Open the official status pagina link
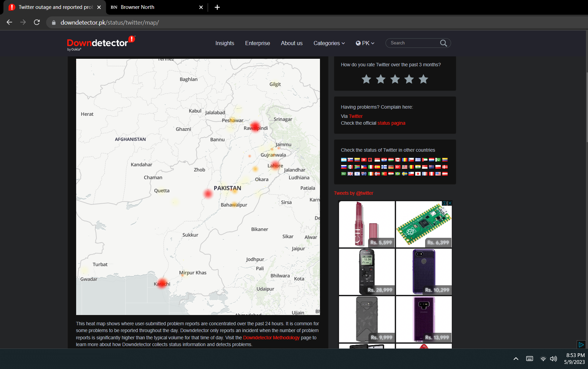This screenshot has height=369, width=588. (391, 123)
